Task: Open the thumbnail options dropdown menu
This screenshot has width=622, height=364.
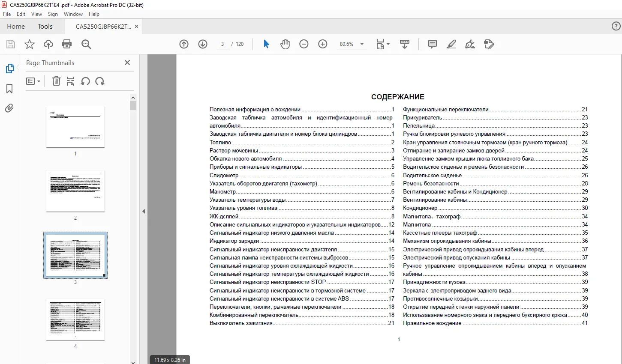Action: tap(33, 81)
